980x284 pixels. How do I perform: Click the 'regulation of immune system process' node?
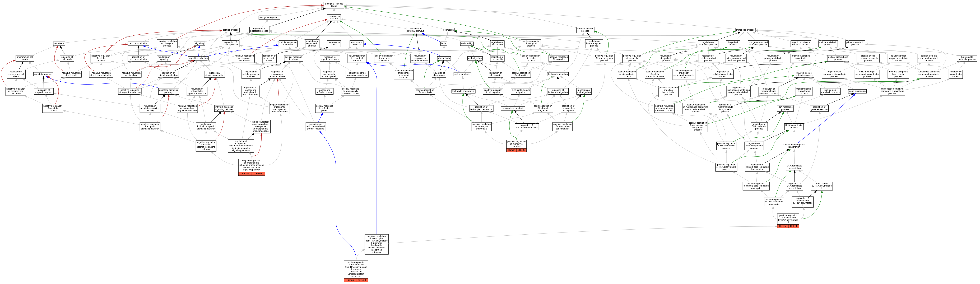(594, 43)
